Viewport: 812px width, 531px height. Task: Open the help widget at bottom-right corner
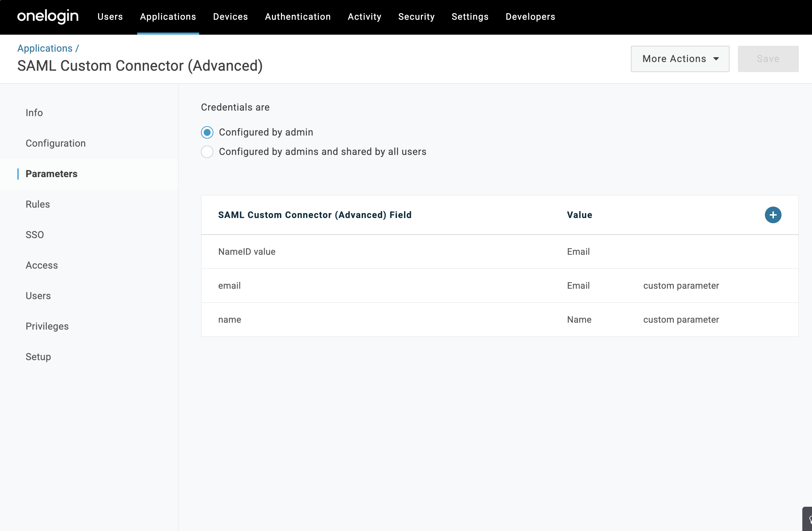[808, 519]
